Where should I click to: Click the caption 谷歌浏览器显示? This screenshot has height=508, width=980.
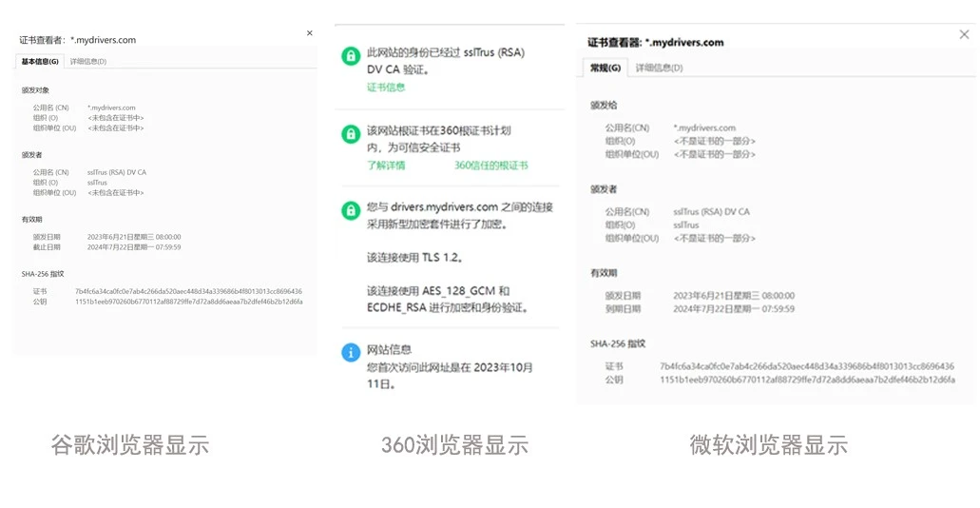point(130,445)
